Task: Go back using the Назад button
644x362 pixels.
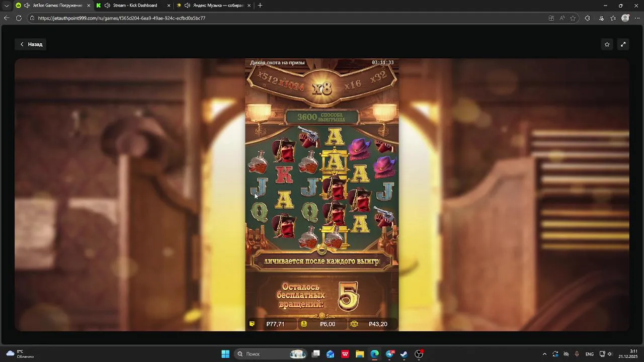Action: [31, 44]
